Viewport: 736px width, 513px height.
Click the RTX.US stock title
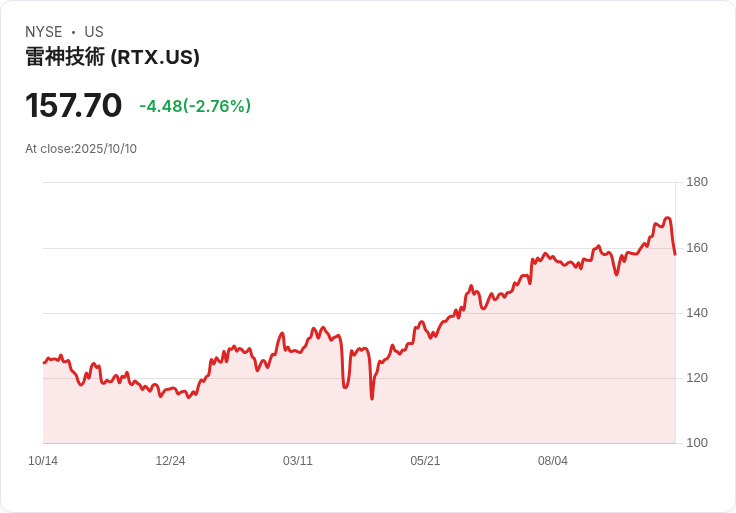click(112, 57)
